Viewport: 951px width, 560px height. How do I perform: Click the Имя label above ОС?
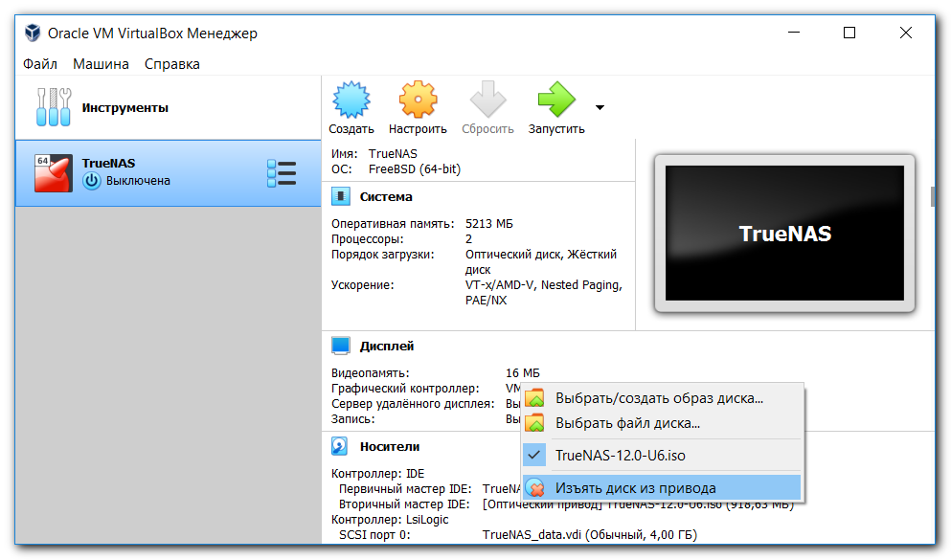pyautogui.click(x=344, y=154)
